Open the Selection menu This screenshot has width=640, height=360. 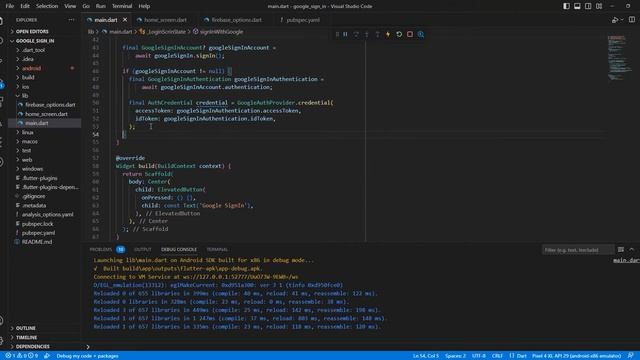47,6
